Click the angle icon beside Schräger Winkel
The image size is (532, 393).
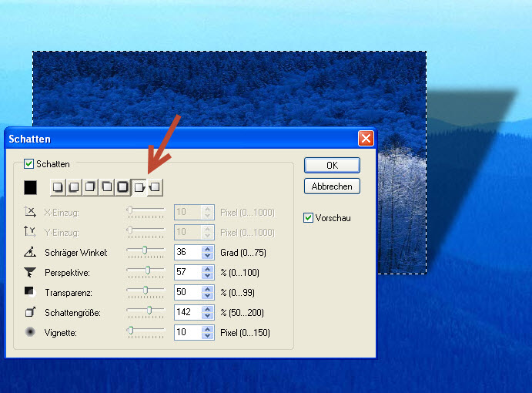pyautogui.click(x=30, y=252)
